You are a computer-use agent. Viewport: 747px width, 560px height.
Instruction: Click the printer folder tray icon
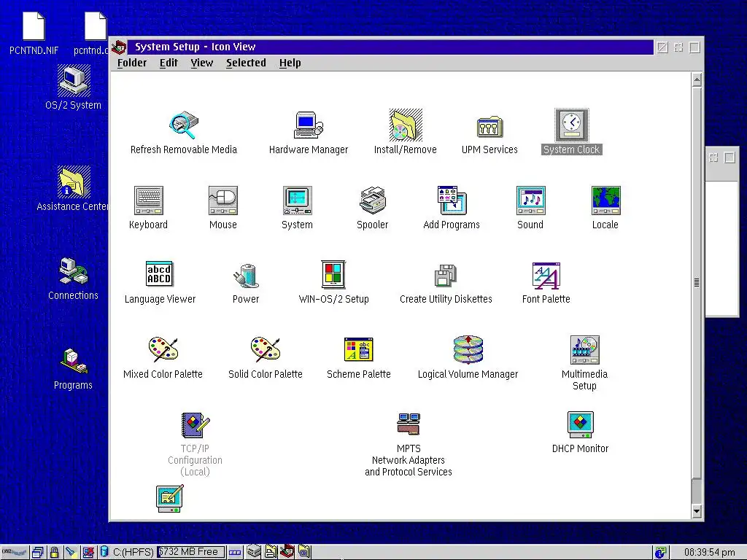click(x=271, y=552)
